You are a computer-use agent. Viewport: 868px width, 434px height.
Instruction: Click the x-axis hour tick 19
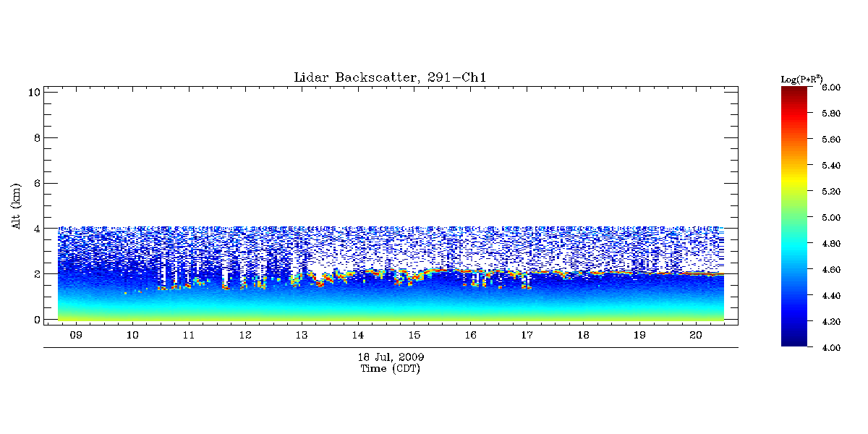[640, 336]
